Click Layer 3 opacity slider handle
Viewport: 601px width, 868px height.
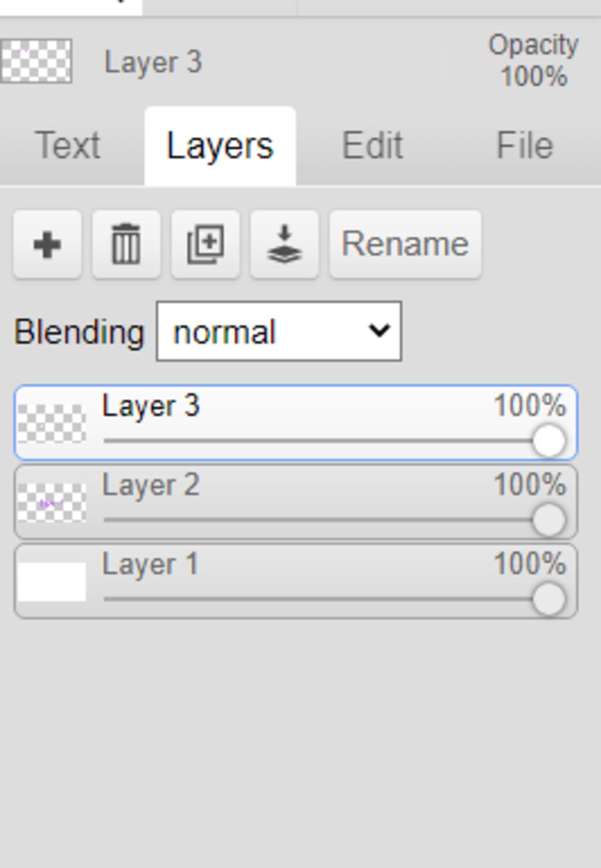(549, 440)
